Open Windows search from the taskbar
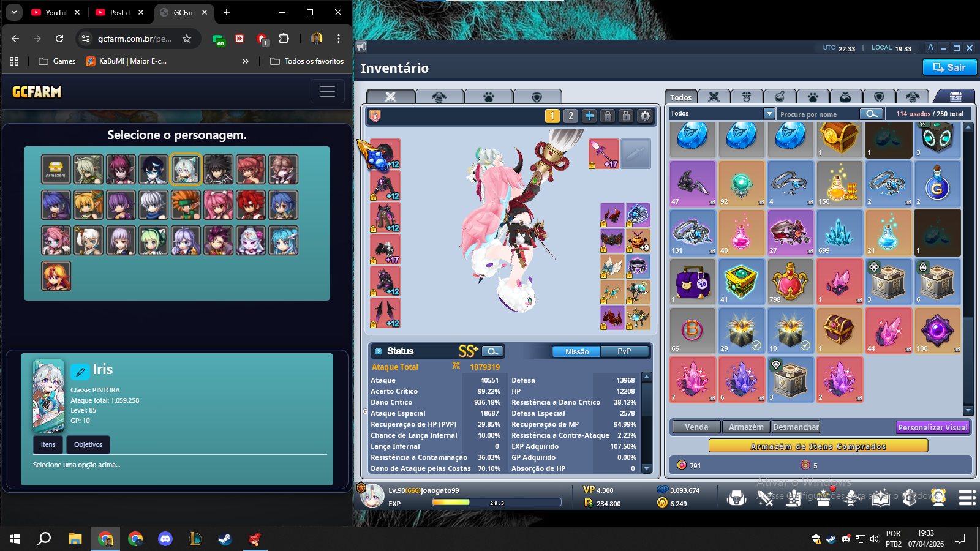The image size is (980, 551). 44,539
